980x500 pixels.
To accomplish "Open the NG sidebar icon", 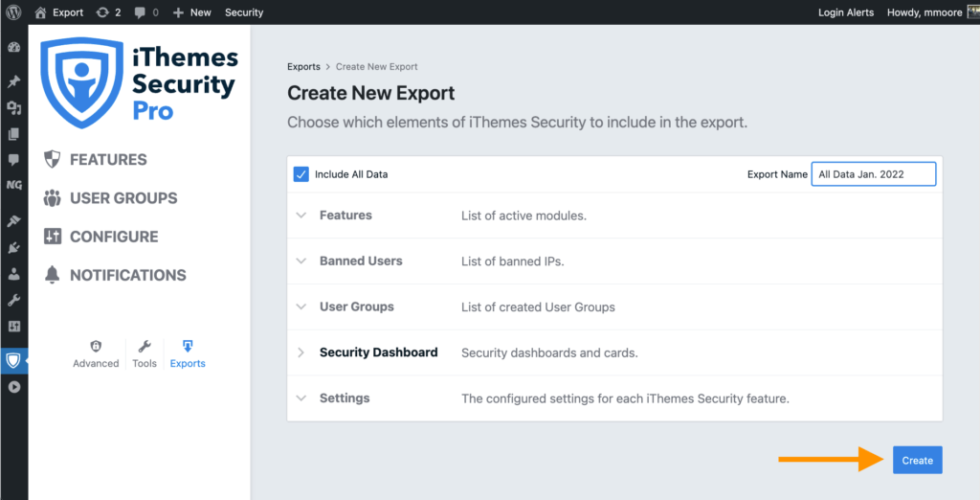I will [13, 185].
